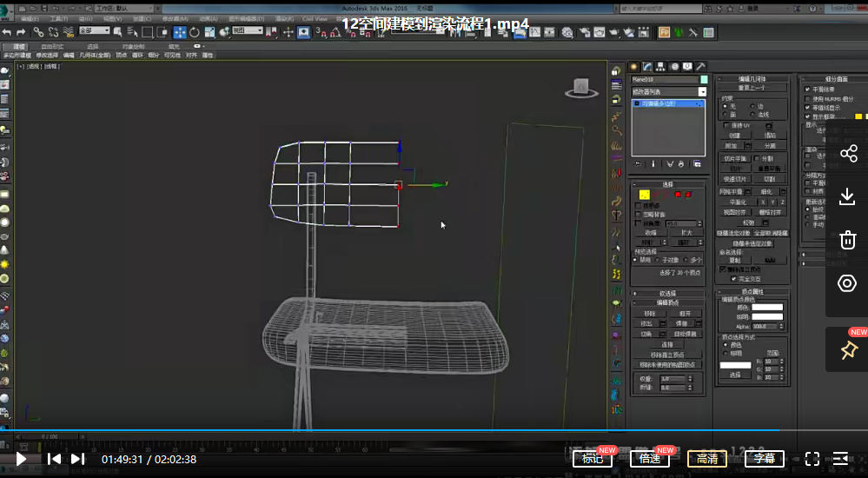
Task: Switch to the 建模 ribbon tab
Action: pos(19,46)
